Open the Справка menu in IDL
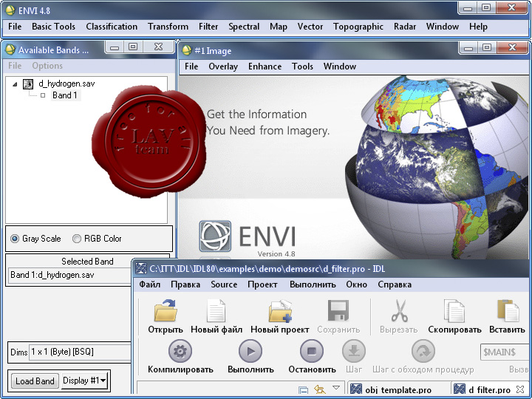Screen dimensions: 532x399 click(395, 284)
